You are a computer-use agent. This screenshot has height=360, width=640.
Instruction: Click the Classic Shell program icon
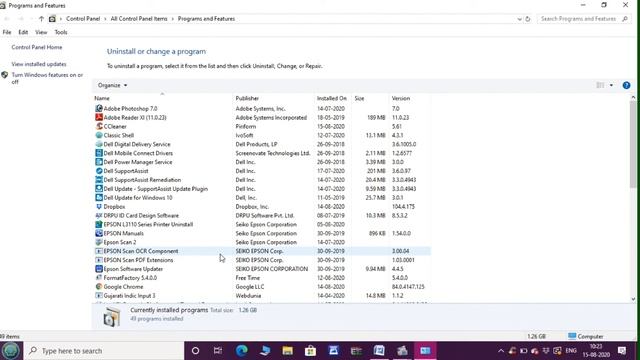(99, 135)
